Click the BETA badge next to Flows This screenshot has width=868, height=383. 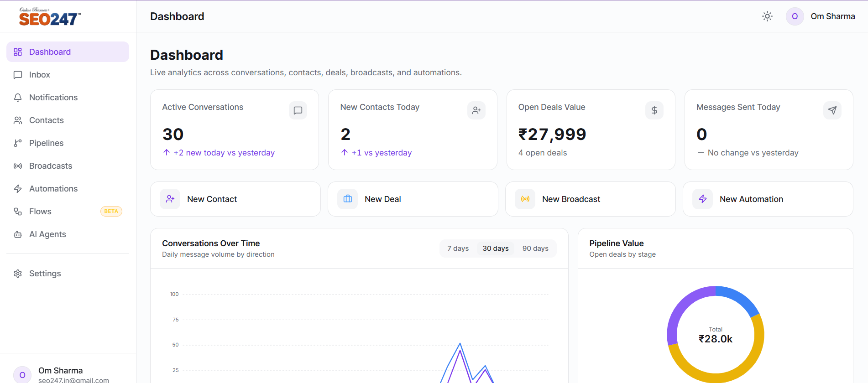[x=111, y=212]
